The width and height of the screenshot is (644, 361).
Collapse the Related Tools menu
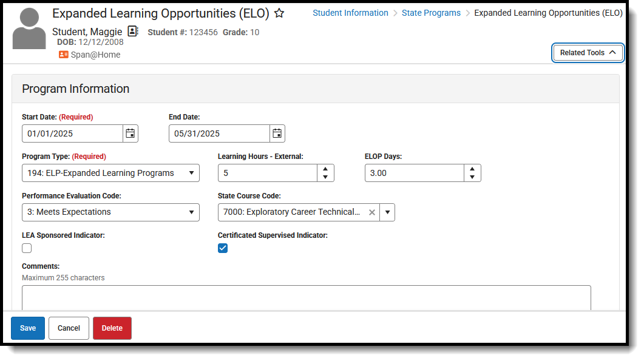588,53
